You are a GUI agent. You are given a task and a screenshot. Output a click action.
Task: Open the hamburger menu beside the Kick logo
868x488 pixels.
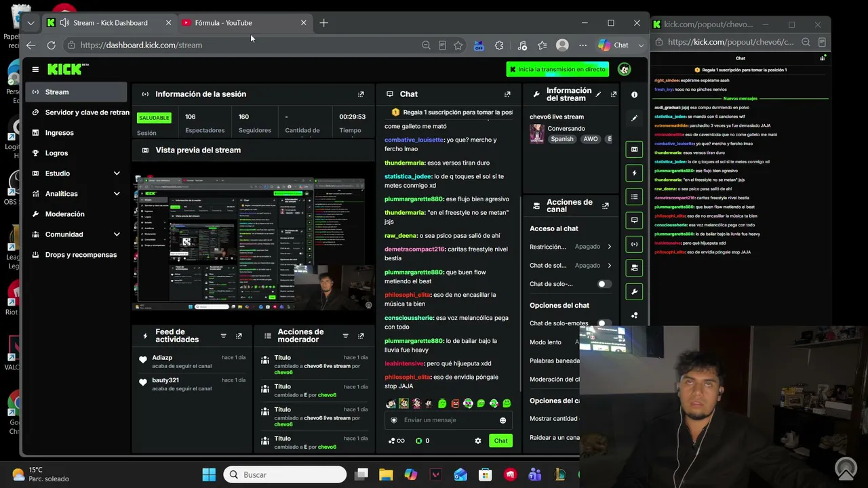click(x=35, y=69)
